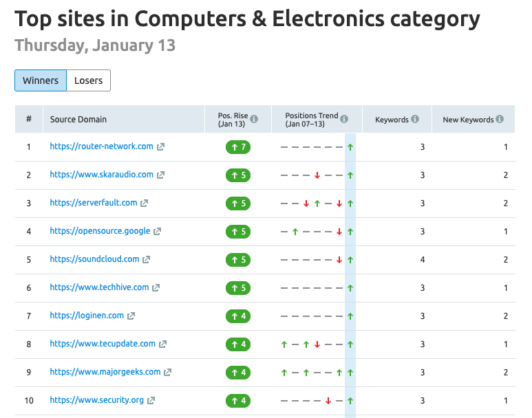Click the Top sites in Computers & Electronics heading

[247, 19]
